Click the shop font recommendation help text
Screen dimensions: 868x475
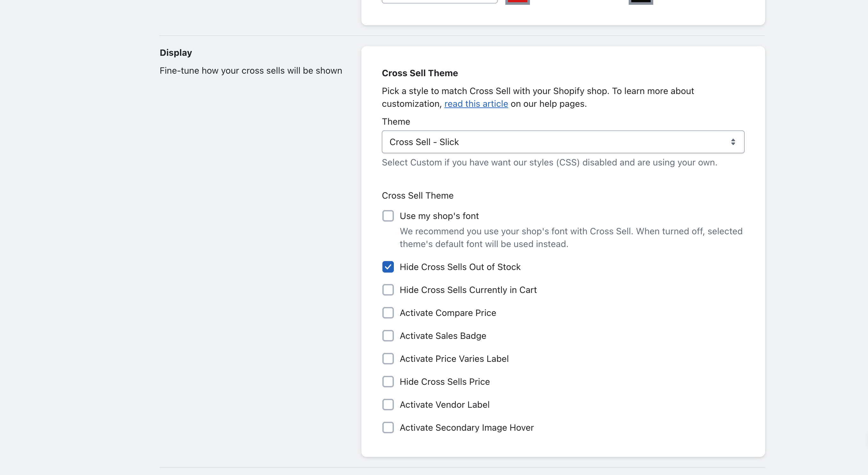(x=571, y=238)
